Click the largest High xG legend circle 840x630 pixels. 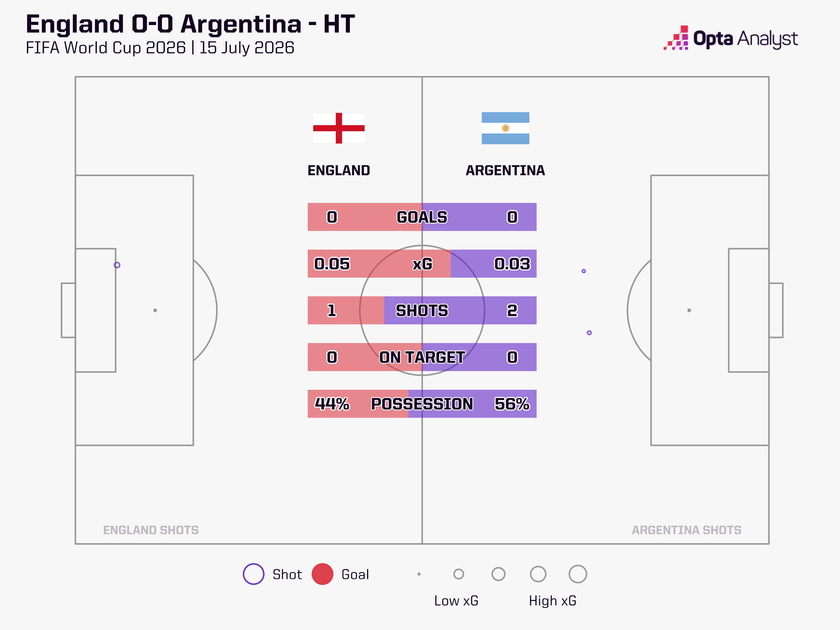coord(577,574)
